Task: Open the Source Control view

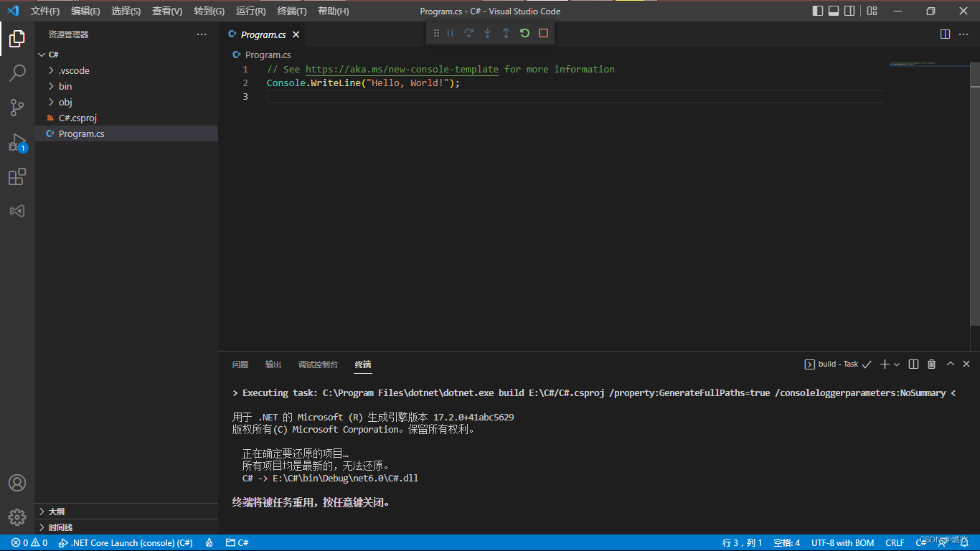Action: [17, 108]
